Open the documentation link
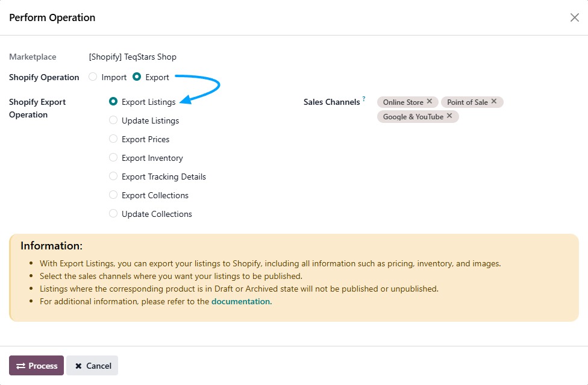This screenshot has width=588, height=385. (x=241, y=301)
